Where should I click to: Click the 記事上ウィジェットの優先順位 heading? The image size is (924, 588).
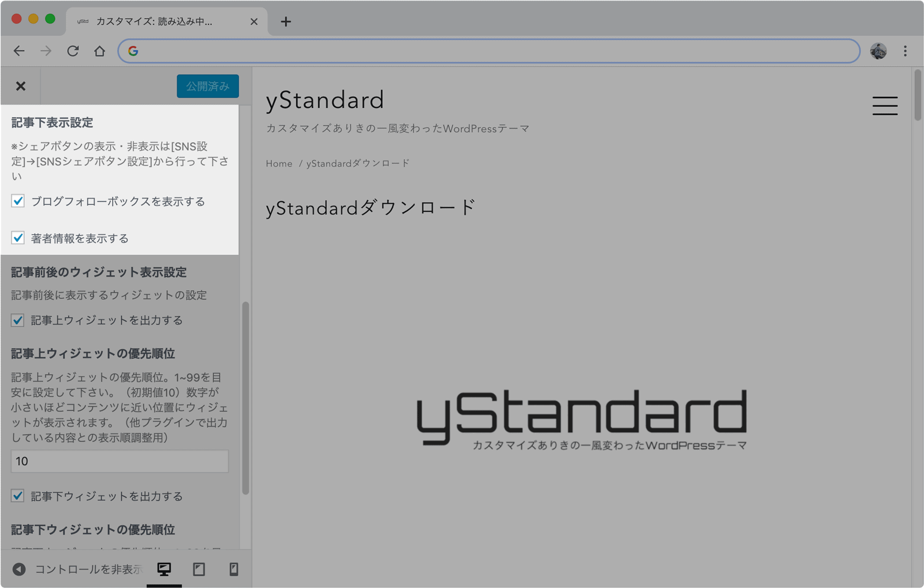click(x=93, y=353)
